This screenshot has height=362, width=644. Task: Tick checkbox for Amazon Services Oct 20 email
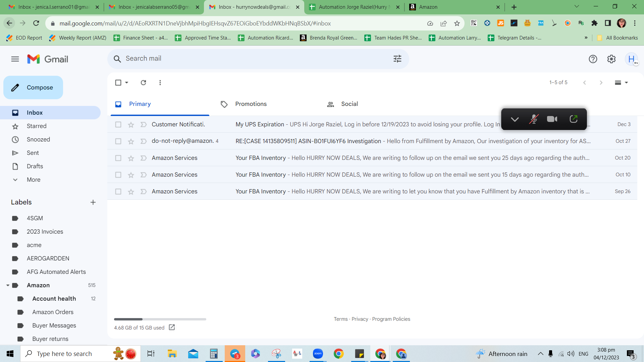coord(118,158)
